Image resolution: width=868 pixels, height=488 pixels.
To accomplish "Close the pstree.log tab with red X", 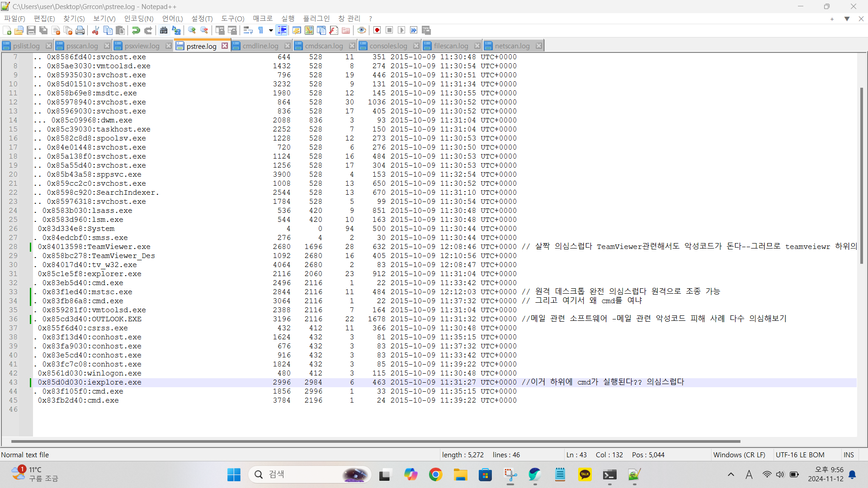I will click(x=225, y=46).
